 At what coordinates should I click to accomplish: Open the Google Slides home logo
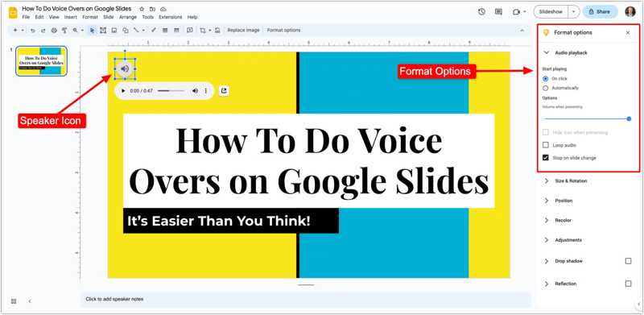tap(13, 12)
